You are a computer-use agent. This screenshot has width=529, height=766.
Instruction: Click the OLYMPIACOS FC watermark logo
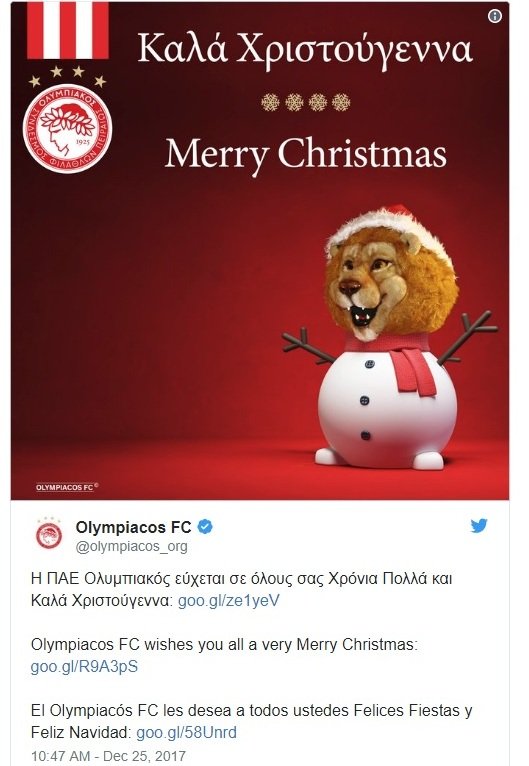click(66, 487)
